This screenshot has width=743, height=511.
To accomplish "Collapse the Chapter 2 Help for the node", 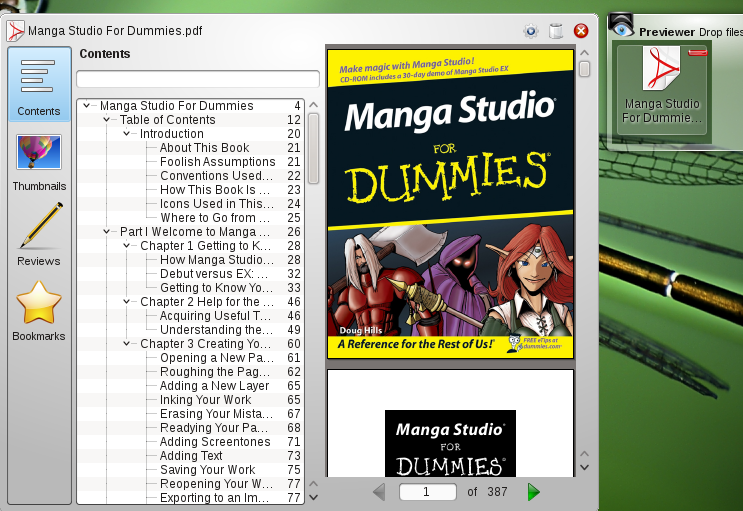I will pos(126,301).
